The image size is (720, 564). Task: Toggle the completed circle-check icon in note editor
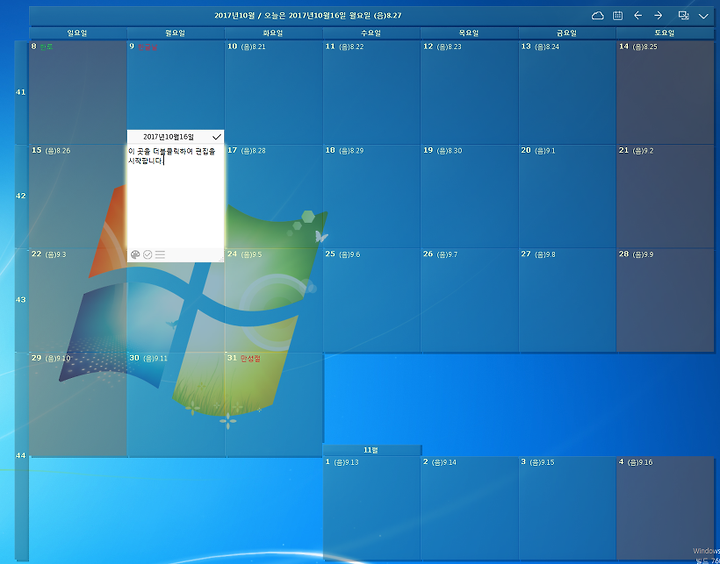tap(147, 255)
